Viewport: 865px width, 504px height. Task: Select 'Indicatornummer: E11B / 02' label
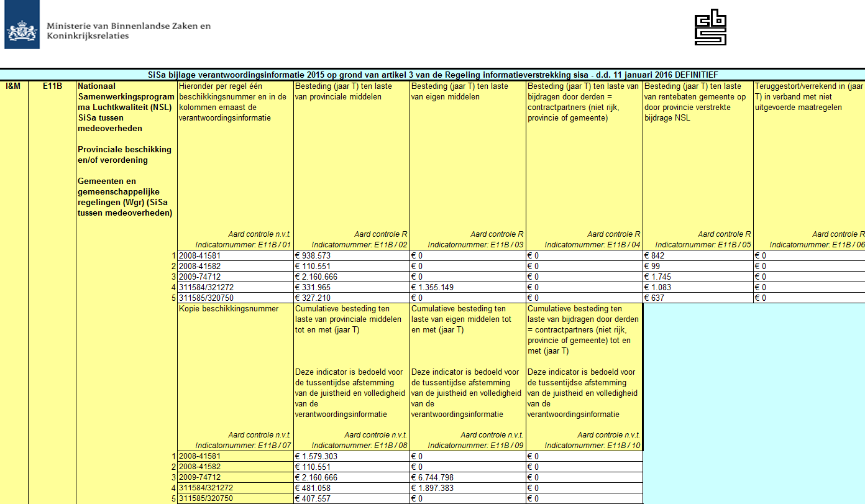359,245
